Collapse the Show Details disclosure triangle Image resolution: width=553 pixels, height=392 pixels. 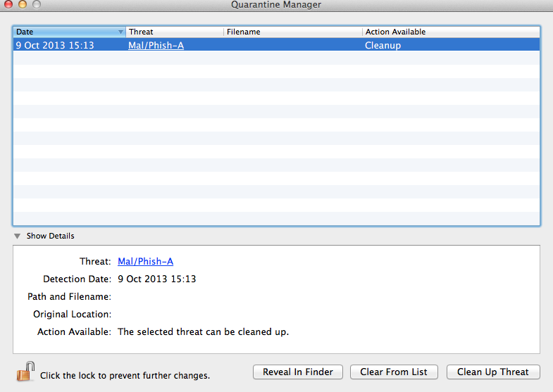[x=17, y=236]
